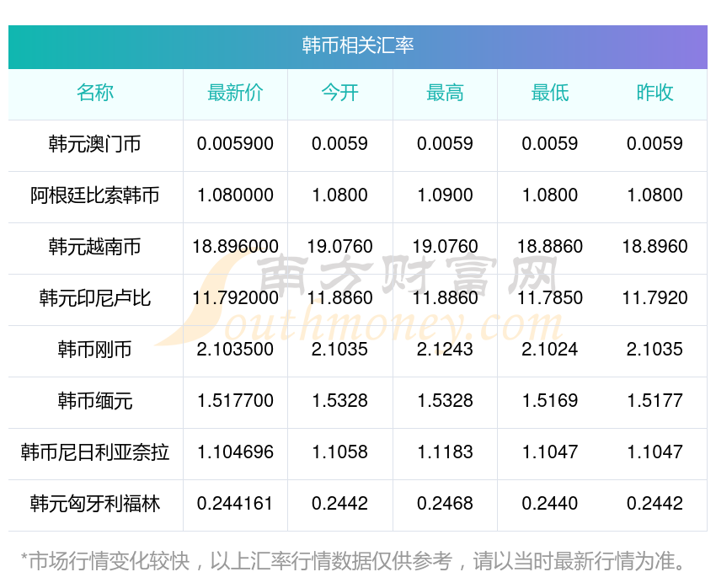Select latest price 1.080000

tap(235, 195)
